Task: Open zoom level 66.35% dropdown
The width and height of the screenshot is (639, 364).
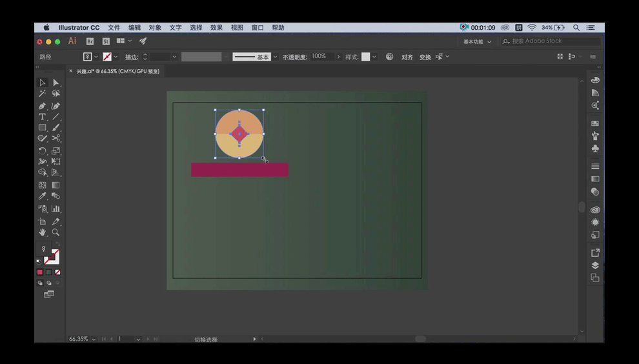Action: pos(94,339)
